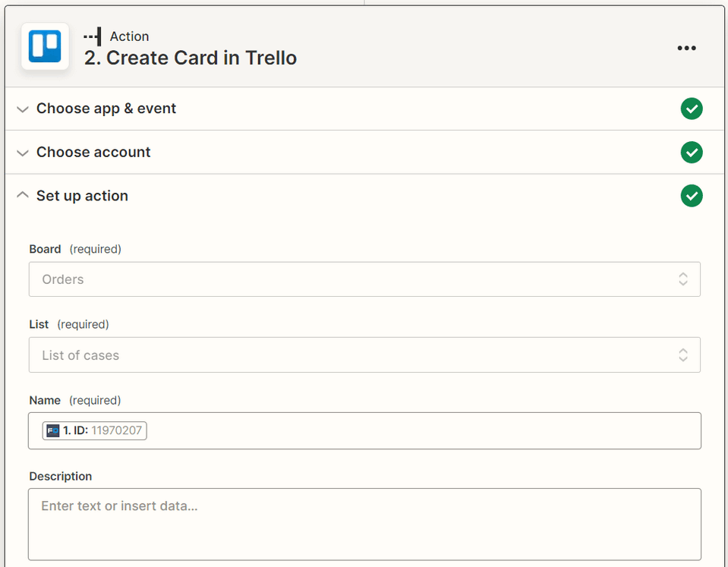The width and height of the screenshot is (728, 567).
Task: Open the step options three-dot menu
Action: 686,48
